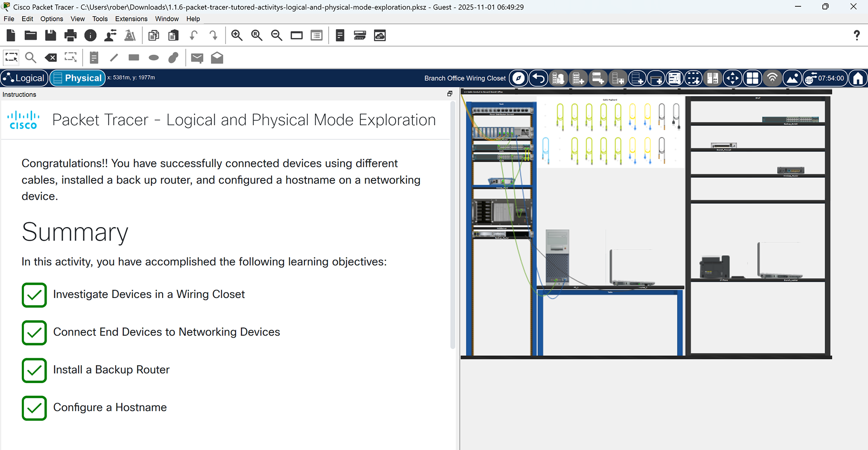The width and height of the screenshot is (868, 450).
Task: Click checkbox beside Install a Backup Router
Action: [x=34, y=370]
